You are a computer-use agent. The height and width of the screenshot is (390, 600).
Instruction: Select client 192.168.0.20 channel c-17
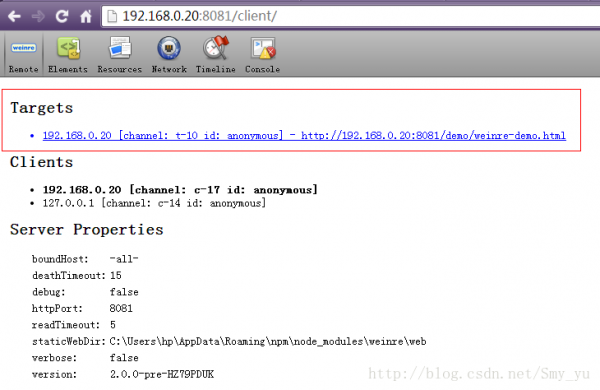(x=180, y=190)
